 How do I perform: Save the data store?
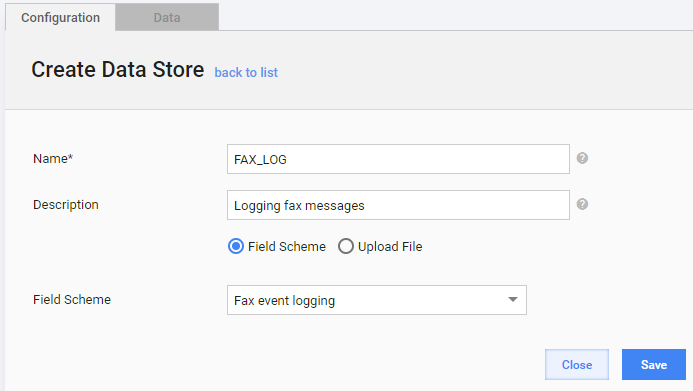(654, 364)
